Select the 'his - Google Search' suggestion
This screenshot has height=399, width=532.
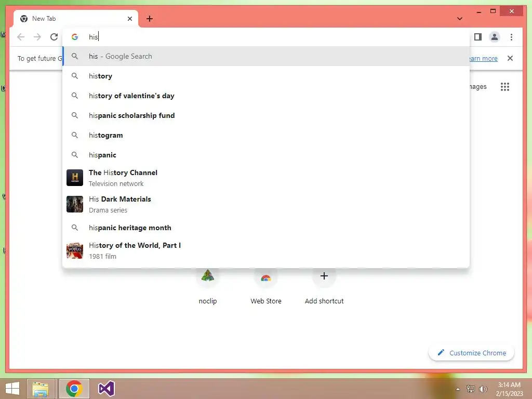point(267,56)
